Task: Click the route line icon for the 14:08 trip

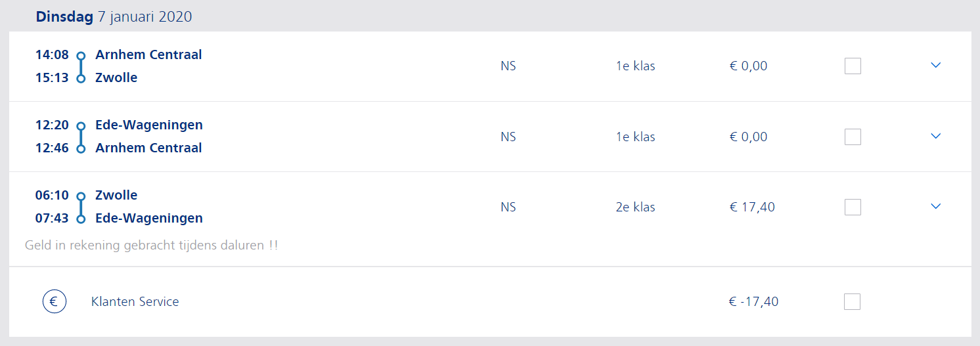Action: [x=81, y=67]
